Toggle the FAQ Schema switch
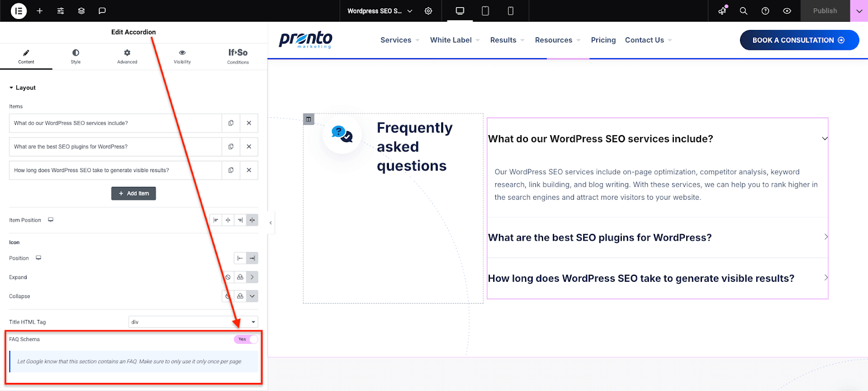Viewport: 868px width, 391px height. click(246, 339)
